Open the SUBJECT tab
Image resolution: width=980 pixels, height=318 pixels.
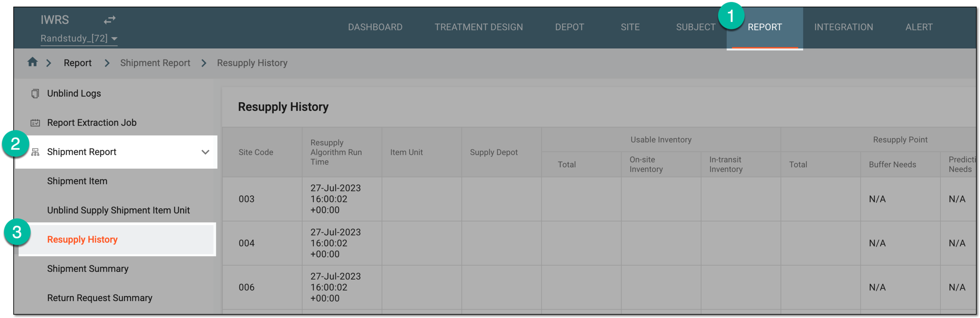[696, 27]
